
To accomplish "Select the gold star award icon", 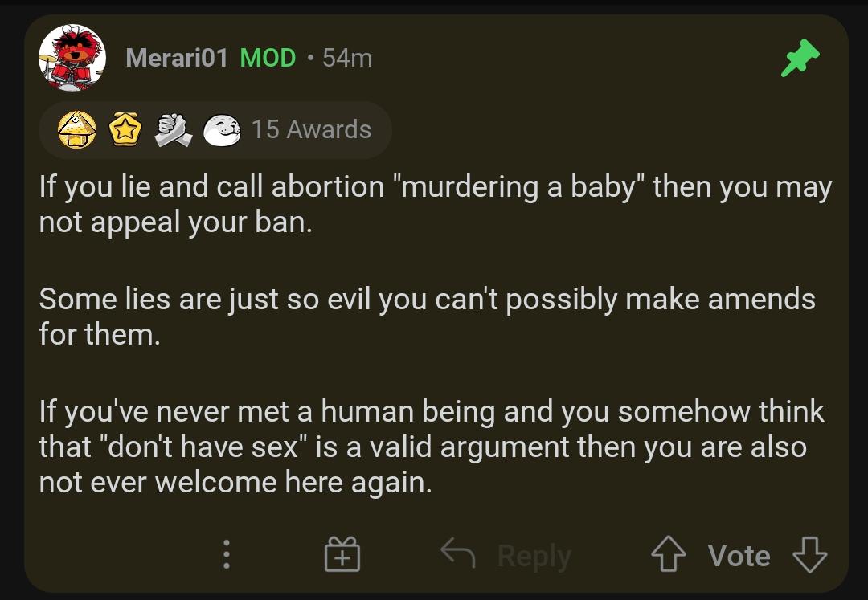I will click(125, 129).
